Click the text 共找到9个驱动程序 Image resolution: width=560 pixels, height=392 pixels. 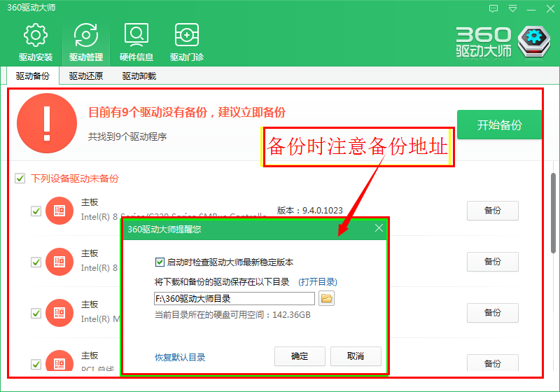(x=127, y=136)
